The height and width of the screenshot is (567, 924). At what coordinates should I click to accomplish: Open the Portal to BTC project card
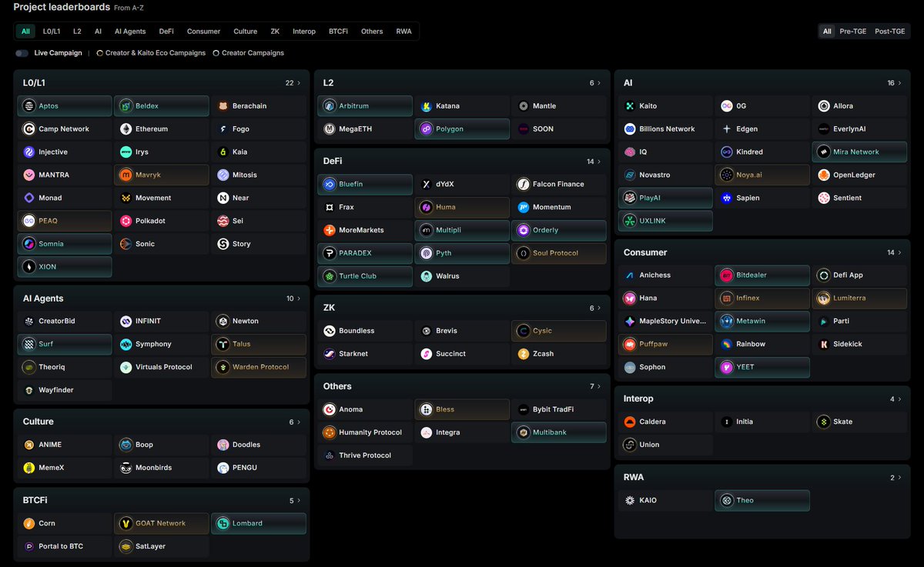65,546
